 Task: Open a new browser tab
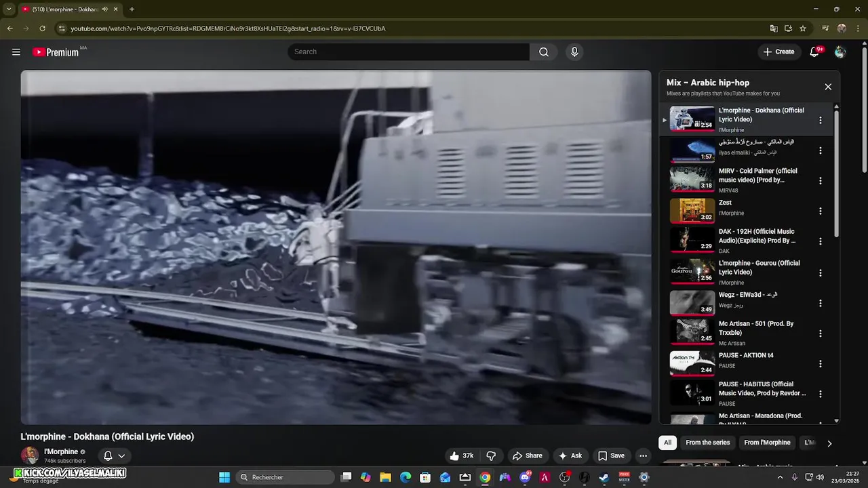(132, 9)
